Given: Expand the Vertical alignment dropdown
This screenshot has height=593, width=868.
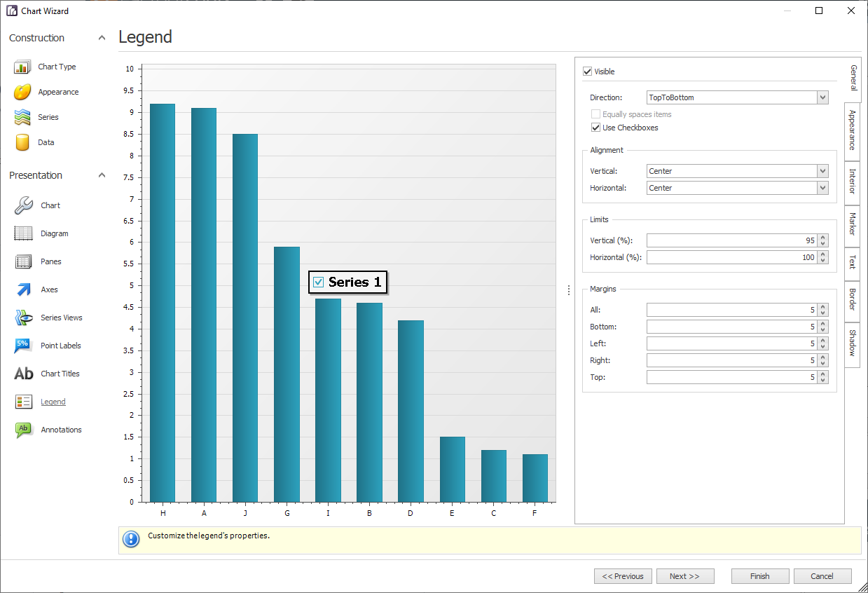Looking at the screenshot, I should coord(822,171).
